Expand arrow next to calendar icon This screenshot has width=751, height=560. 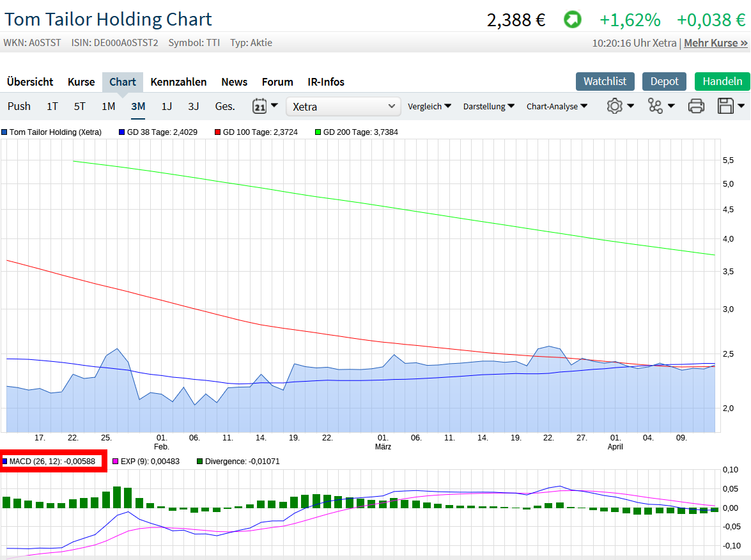274,105
